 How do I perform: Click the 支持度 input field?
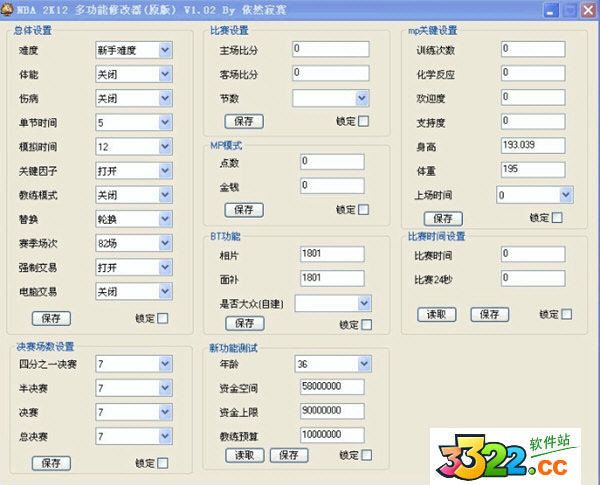(x=533, y=121)
